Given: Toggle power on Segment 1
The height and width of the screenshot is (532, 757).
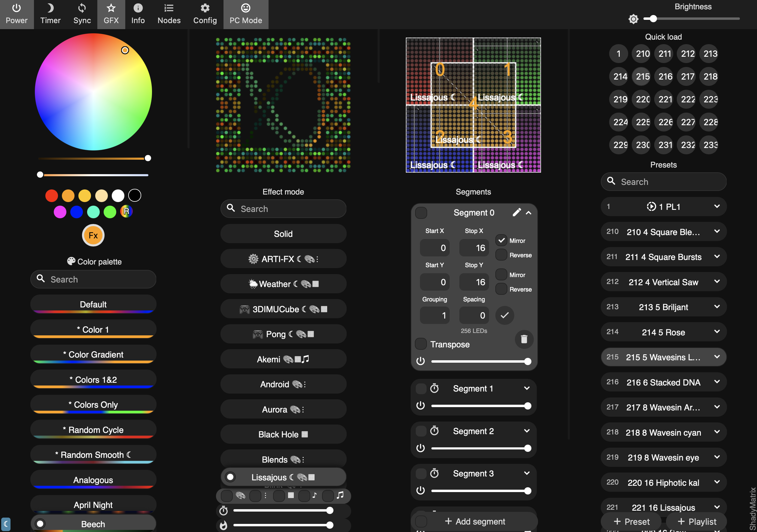Looking at the screenshot, I should click(x=421, y=406).
